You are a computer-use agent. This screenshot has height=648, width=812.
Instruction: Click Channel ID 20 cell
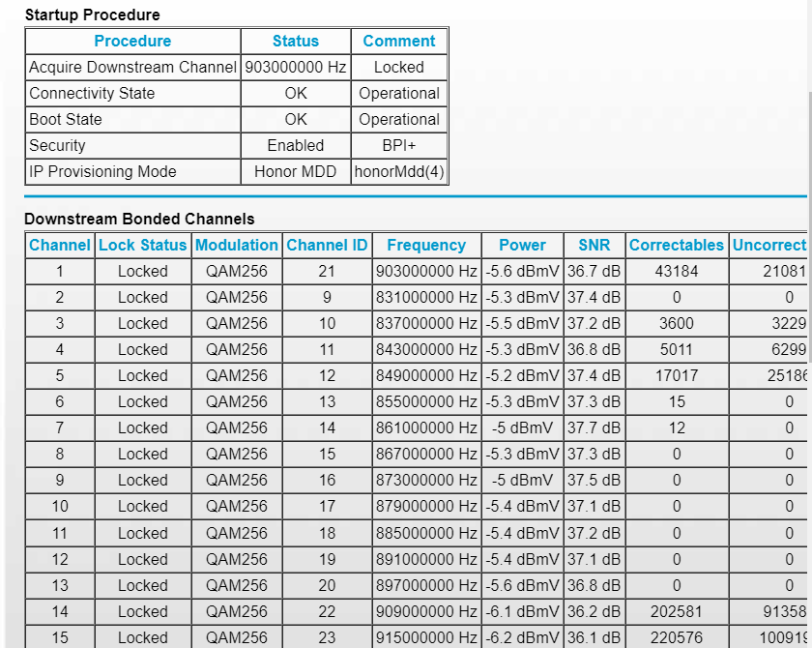coord(327,585)
